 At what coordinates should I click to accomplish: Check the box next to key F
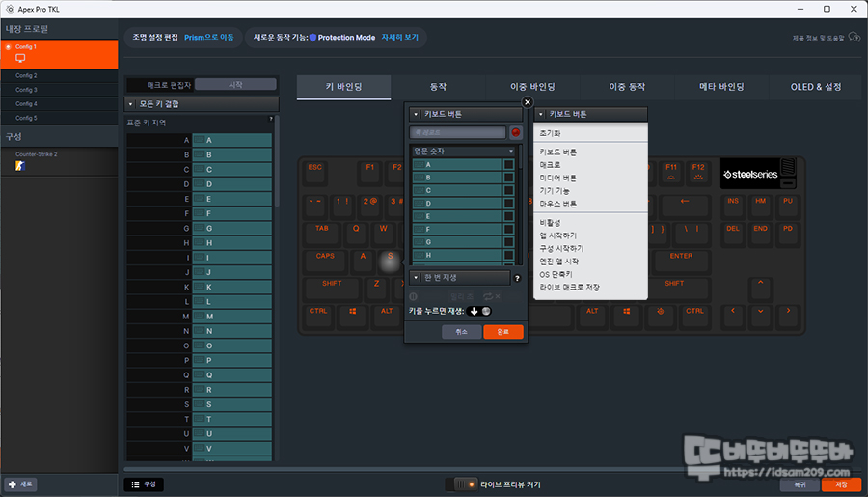[x=508, y=229]
